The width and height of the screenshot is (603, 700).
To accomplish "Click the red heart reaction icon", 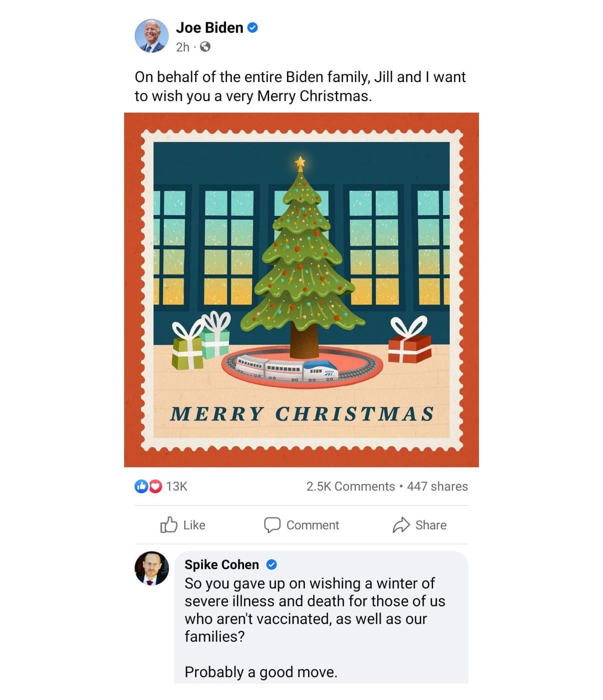I will [x=154, y=486].
